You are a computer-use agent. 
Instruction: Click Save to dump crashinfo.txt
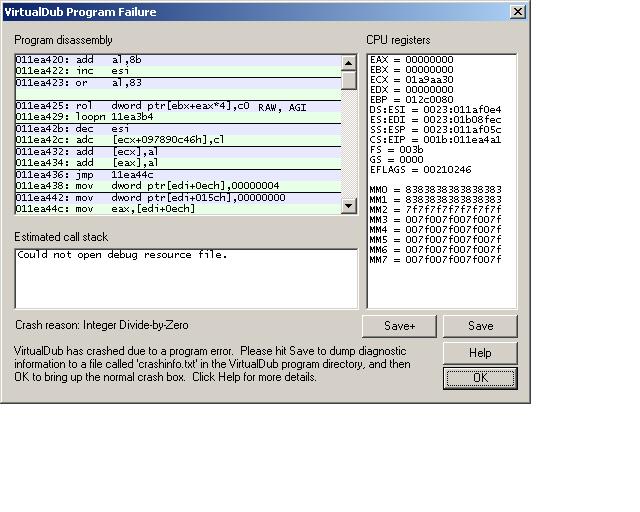click(x=480, y=326)
